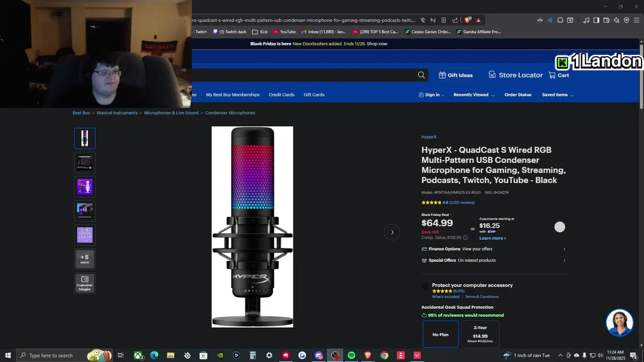Viewport: 644px width, 362px height.
Task: Open Microsoft Edge from the taskbar
Action: point(154,355)
